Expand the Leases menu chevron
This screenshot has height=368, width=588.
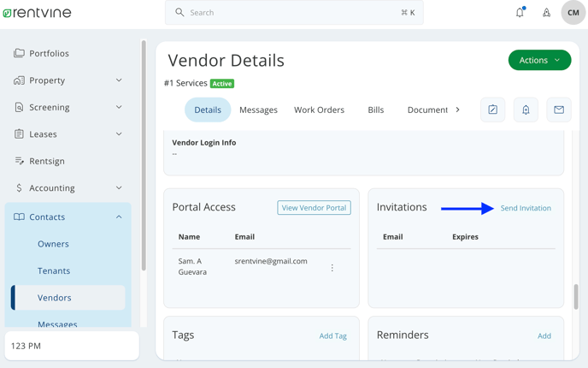coord(119,134)
